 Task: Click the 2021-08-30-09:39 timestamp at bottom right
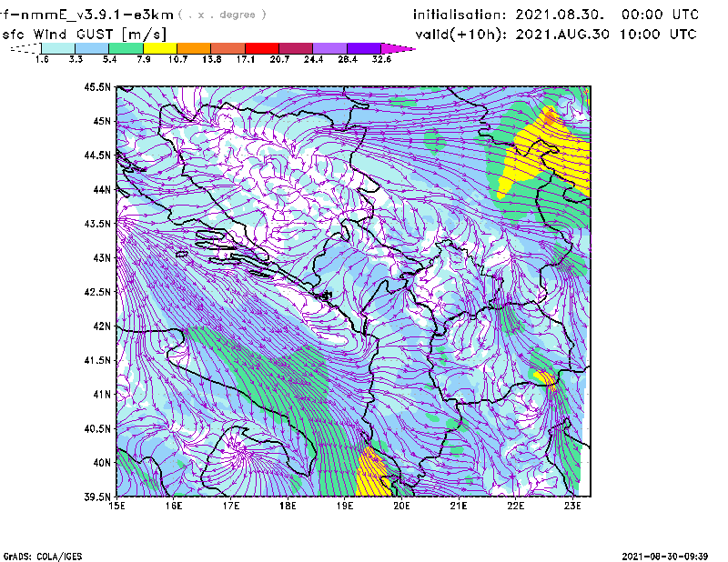(671, 555)
